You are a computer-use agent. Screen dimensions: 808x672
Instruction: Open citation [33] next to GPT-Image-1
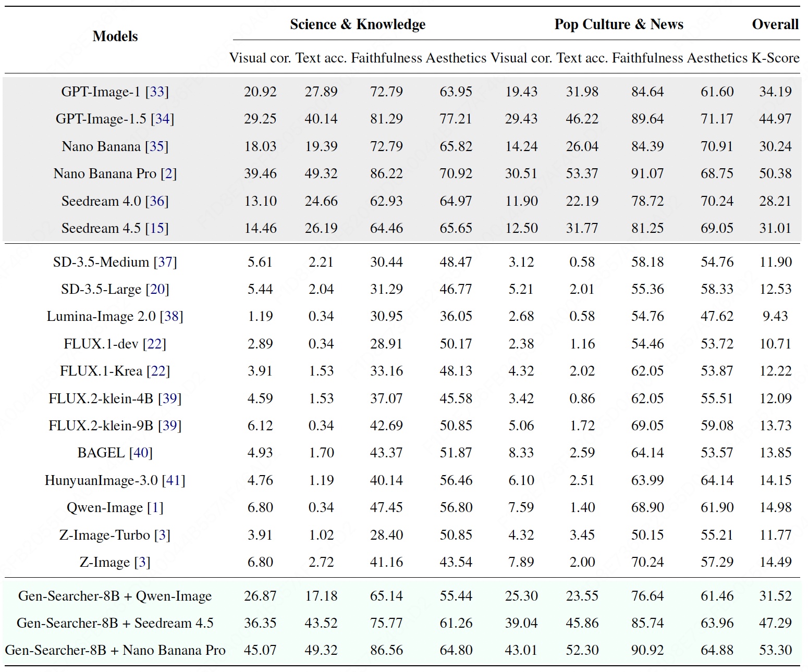(x=157, y=92)
